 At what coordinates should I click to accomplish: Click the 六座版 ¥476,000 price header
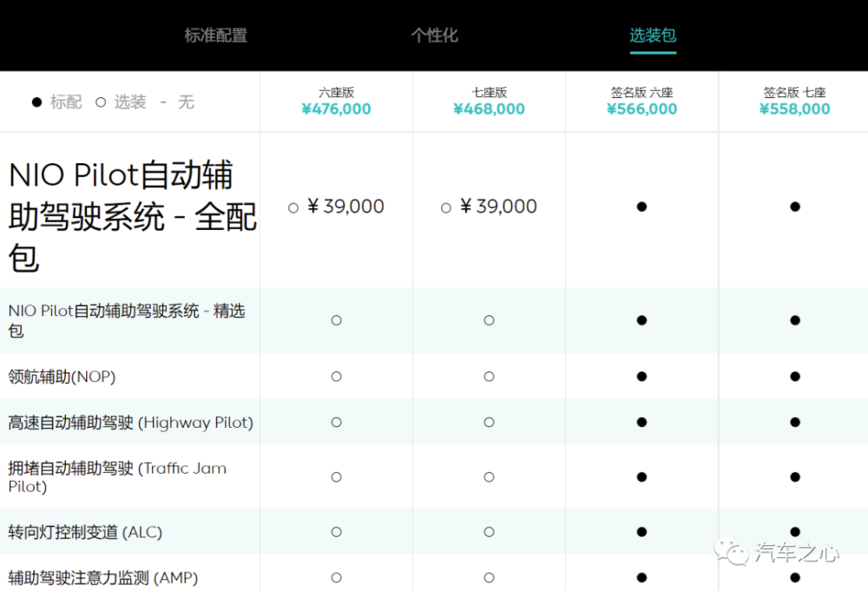coord(336,102)
